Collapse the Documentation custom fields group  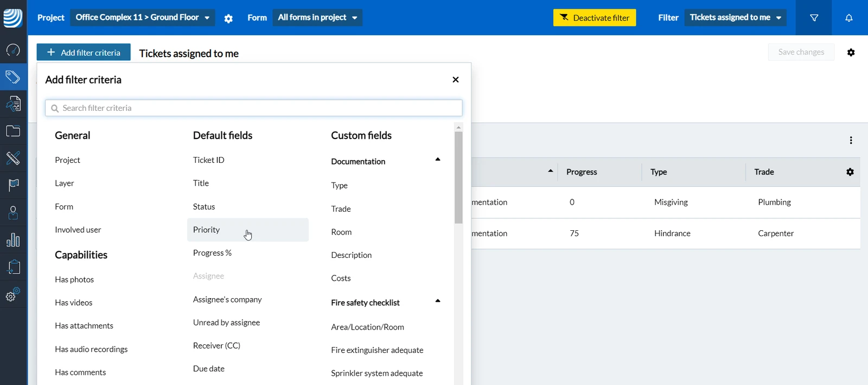pos(438,160)
